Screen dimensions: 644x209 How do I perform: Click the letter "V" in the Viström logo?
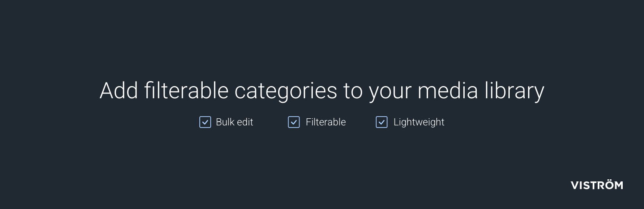(x=575, y=185)
